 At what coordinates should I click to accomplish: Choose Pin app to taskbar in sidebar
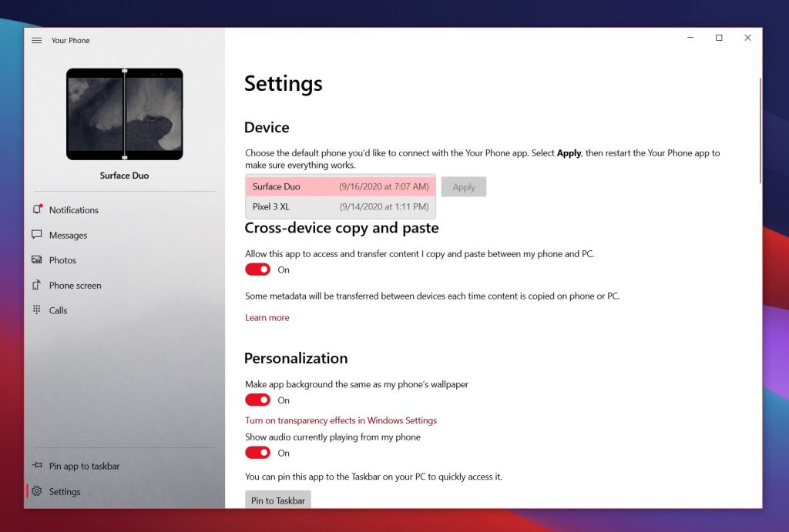pos(124,466)
